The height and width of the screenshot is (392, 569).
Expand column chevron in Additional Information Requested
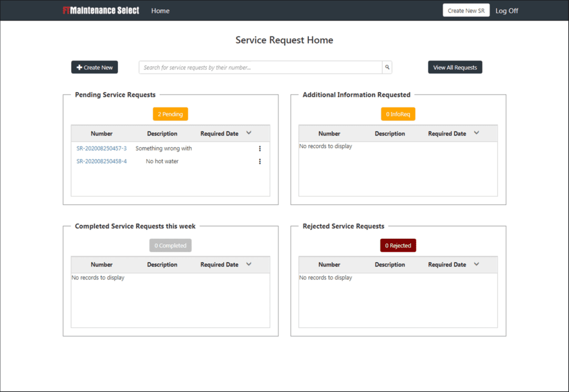click(x=476, y=133)
